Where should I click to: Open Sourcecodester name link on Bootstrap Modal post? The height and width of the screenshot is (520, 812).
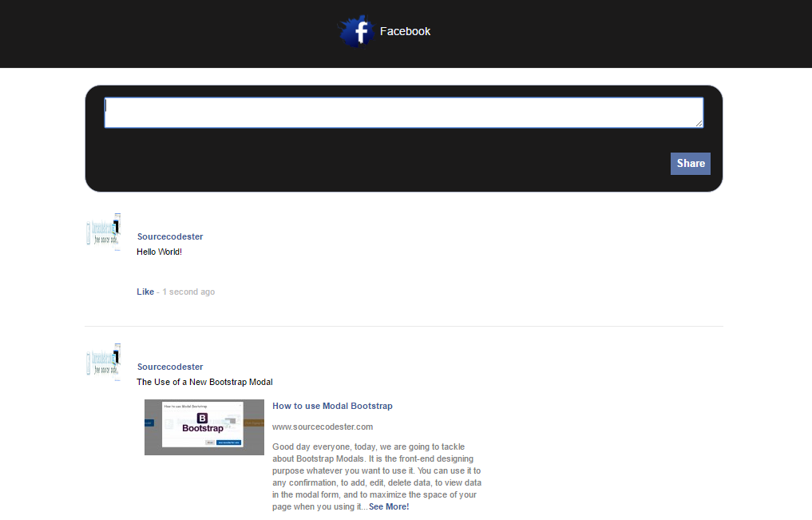170,367
